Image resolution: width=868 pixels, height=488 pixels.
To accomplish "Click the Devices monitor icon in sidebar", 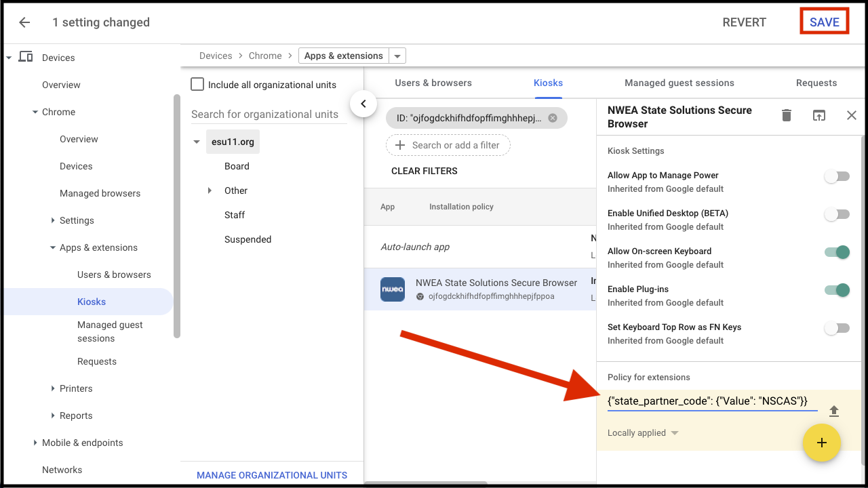I will tap(26, 57).
